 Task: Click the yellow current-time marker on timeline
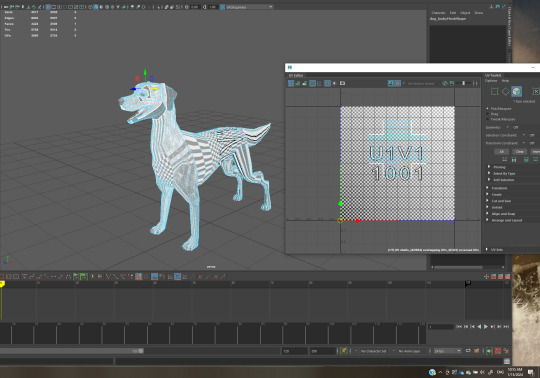(2, 284)
